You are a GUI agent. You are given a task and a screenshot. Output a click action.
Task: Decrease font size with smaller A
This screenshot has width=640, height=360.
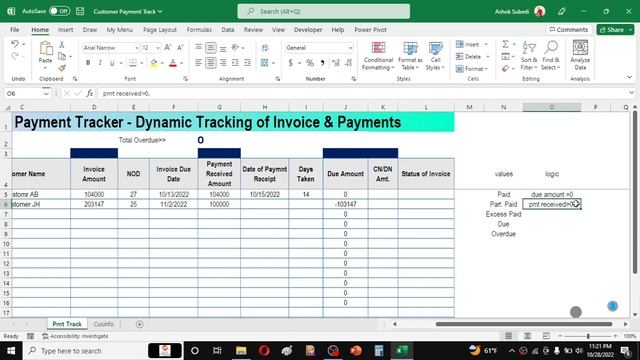[x=180, y=48]
